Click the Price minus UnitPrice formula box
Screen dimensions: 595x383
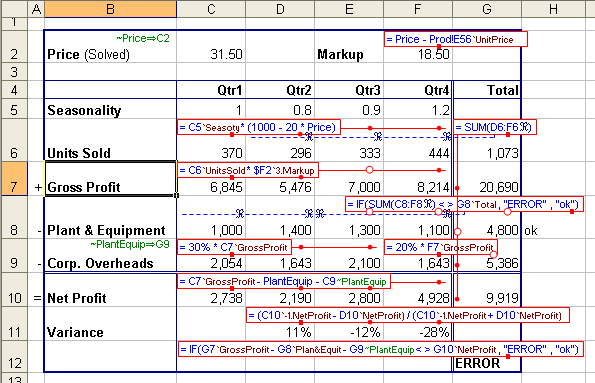click(456, 39)
